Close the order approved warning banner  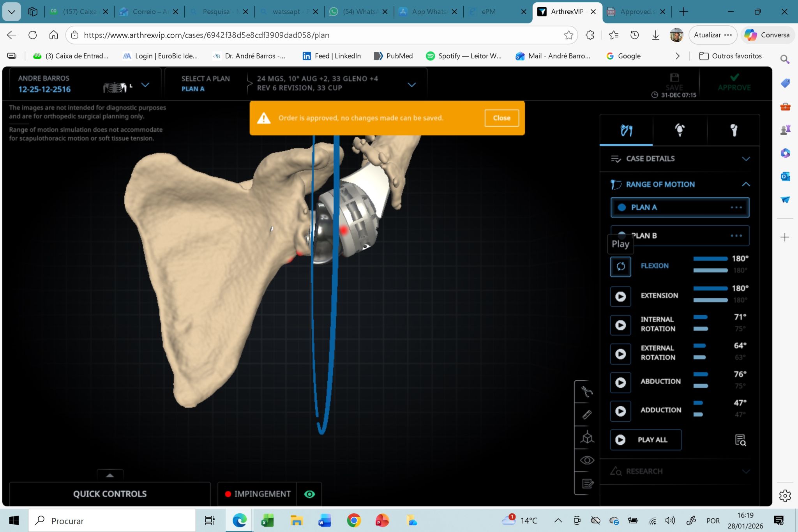point(501,118)
